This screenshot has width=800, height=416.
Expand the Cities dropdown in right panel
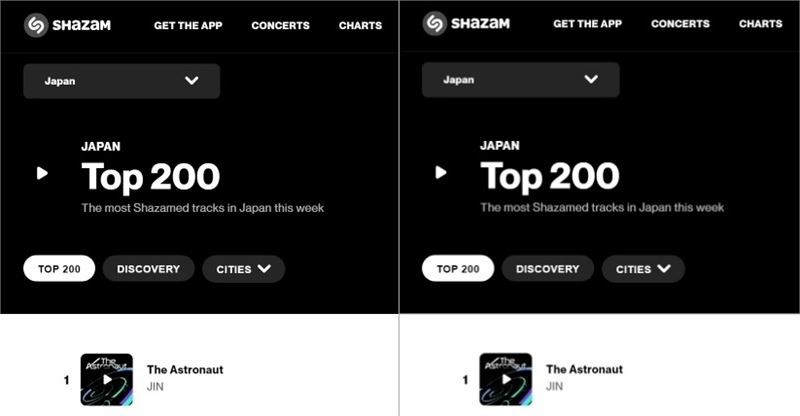click(643, 269)
